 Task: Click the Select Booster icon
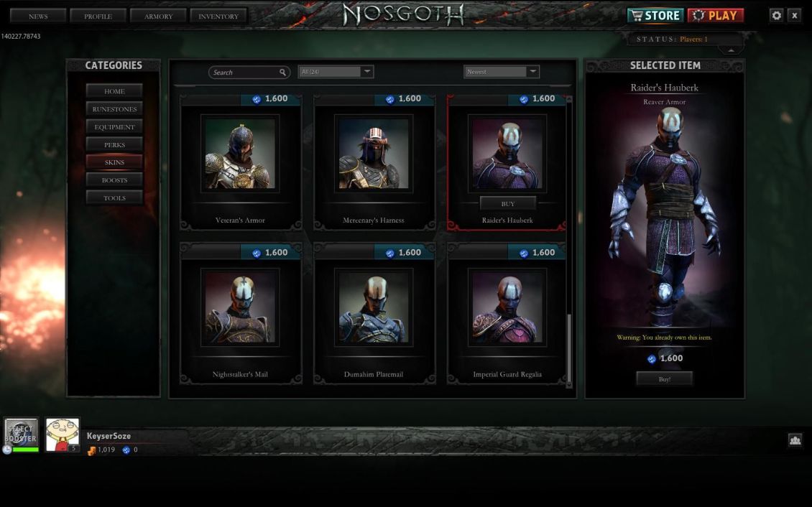(x=22, y=432)
